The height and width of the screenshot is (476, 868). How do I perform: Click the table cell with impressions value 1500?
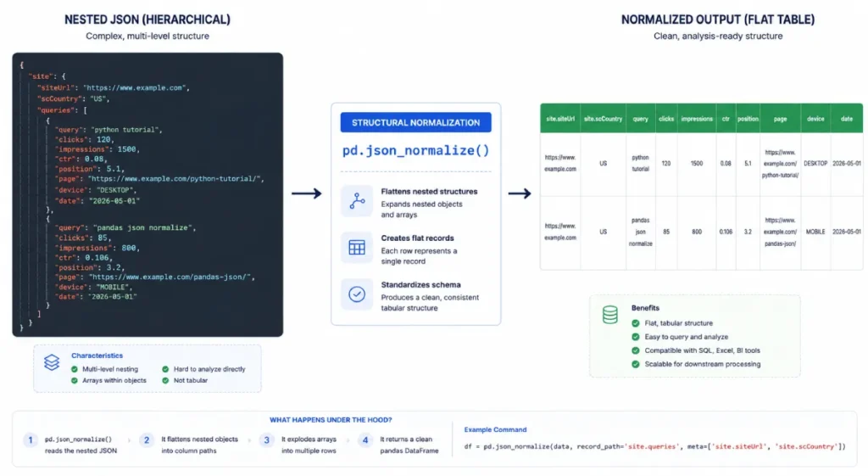[697, 164]
